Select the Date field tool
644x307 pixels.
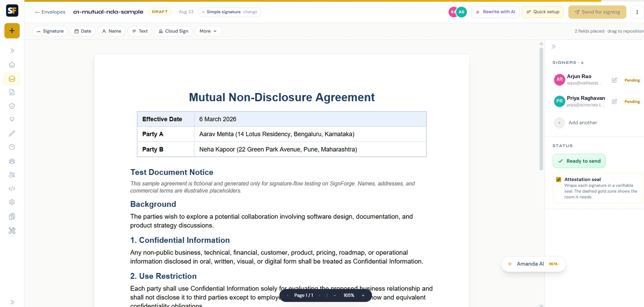tap(83, 31)
